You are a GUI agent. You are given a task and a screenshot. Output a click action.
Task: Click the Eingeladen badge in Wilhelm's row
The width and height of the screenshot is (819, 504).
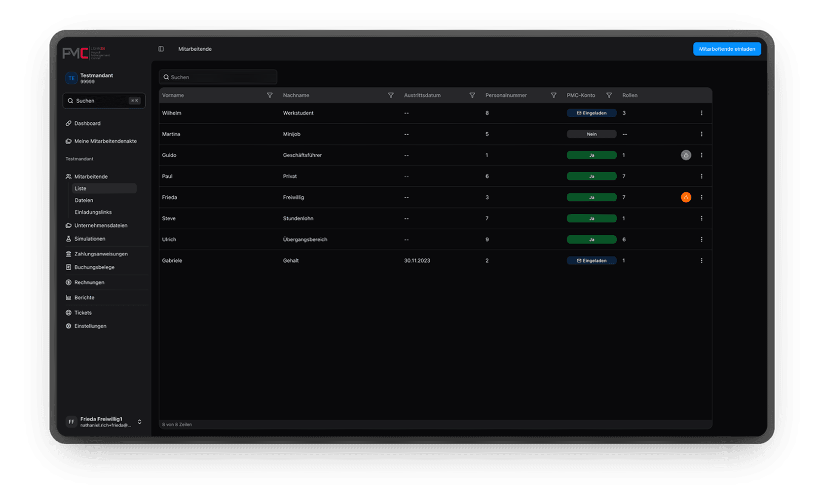[x=592, y=113]
